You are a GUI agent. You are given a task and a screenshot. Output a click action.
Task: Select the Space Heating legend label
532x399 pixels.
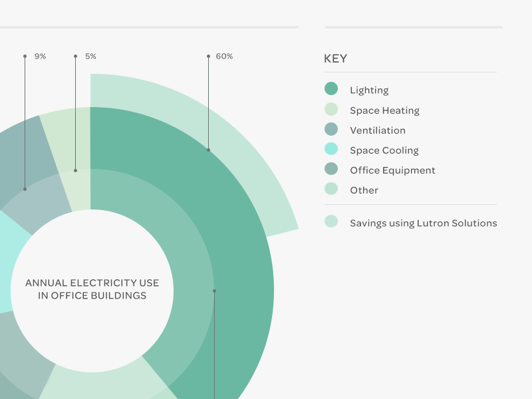pos(385,110)
